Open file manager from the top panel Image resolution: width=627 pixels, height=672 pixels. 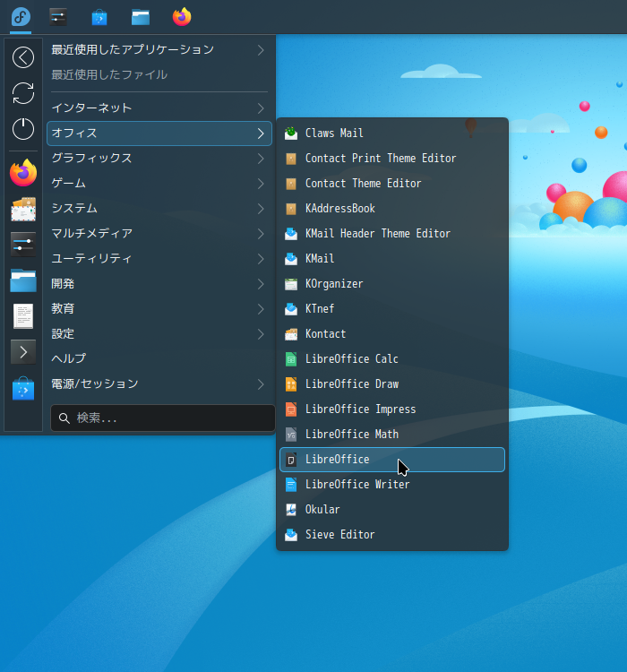point(140,16)
